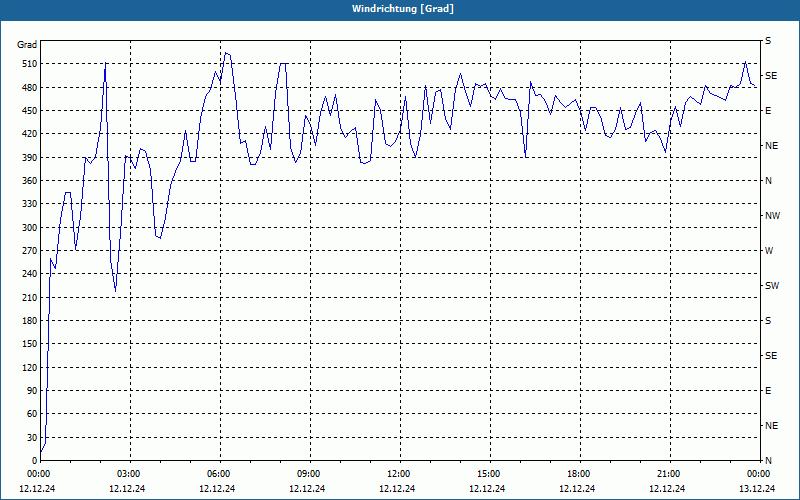This screenshot has height=500, width=800.
Task: Select the 390 y-axis value
Action: point(30,158)
